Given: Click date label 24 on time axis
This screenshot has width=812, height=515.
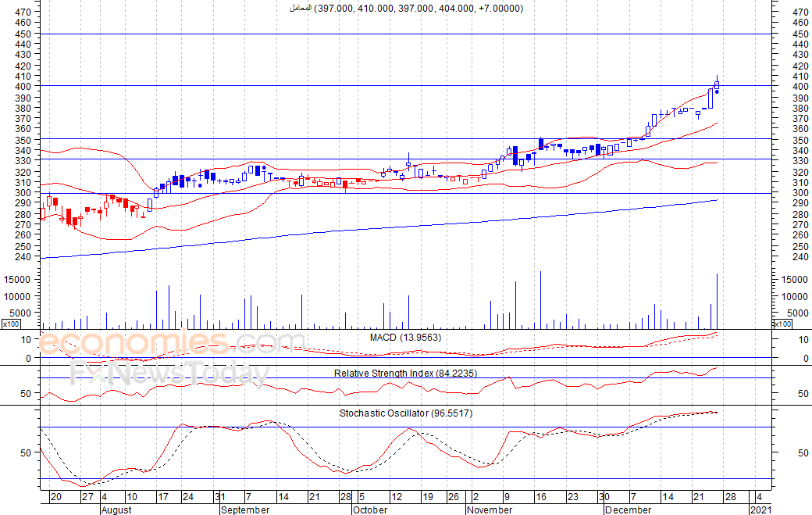Looking at the screenshot, I should pyautogui.click(x=188, y=497).
